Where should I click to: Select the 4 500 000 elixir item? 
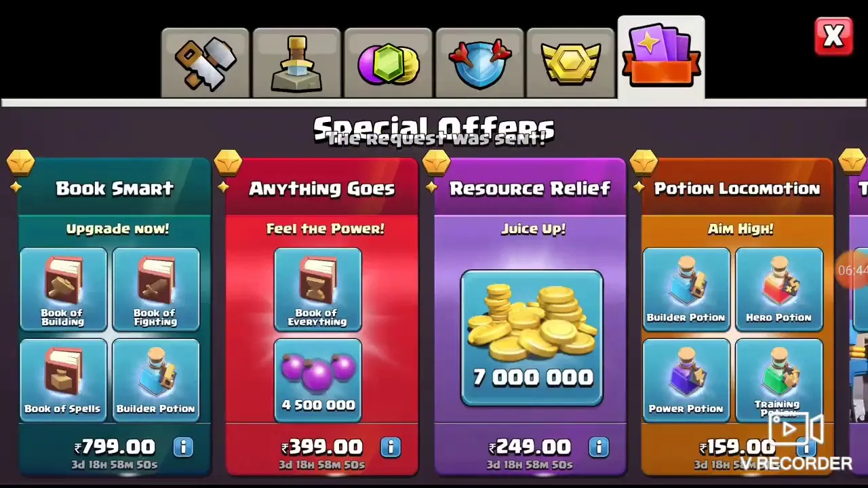[x=317, y=380]
